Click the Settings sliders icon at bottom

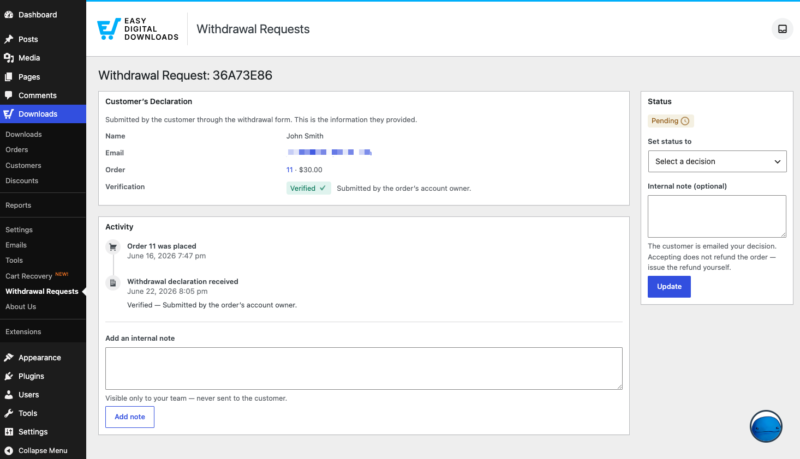click(x=9, y=432)
